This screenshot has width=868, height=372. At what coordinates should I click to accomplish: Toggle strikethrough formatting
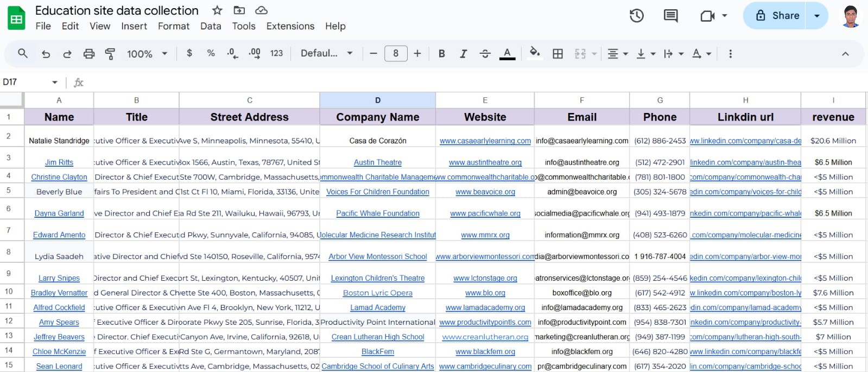(x=485, y=54)
